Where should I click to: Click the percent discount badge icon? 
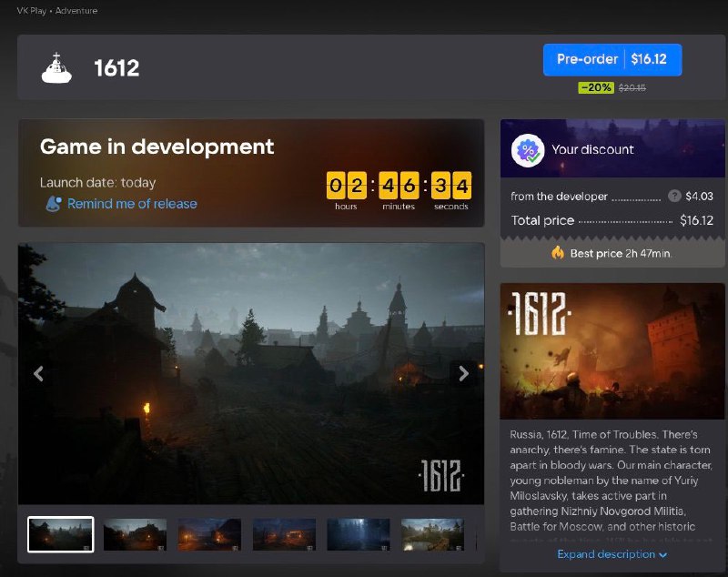coord(528,149)
